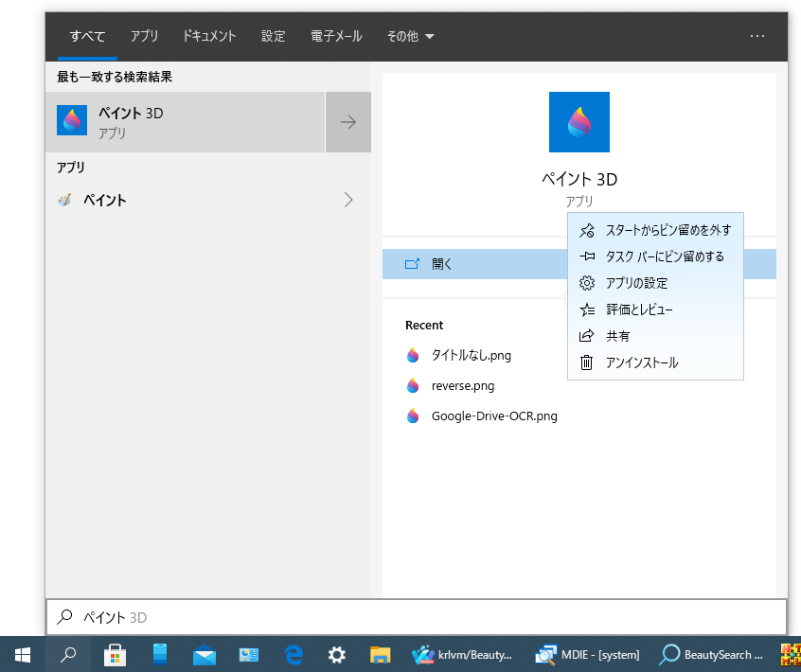The image size is (801, 672).
Task: Switch to MDIE - [system] taskbar window
Action: [587, 654]
